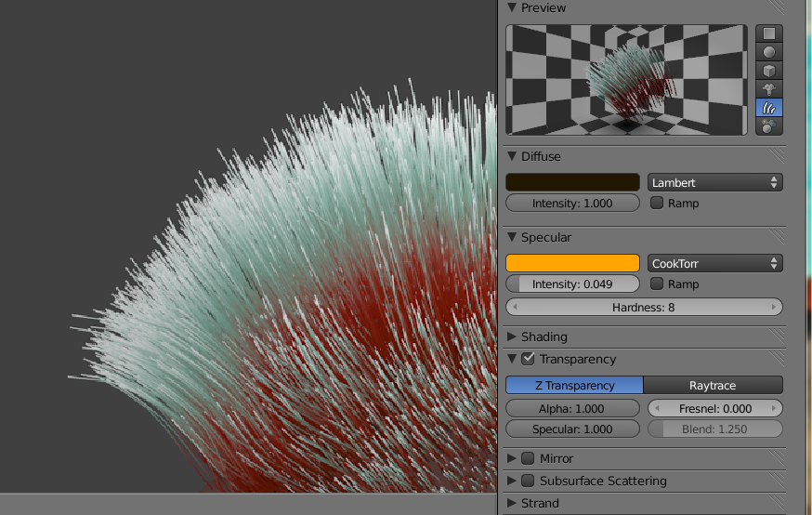
Task: Expand the Strand panel
Action: tap(512, 503)
